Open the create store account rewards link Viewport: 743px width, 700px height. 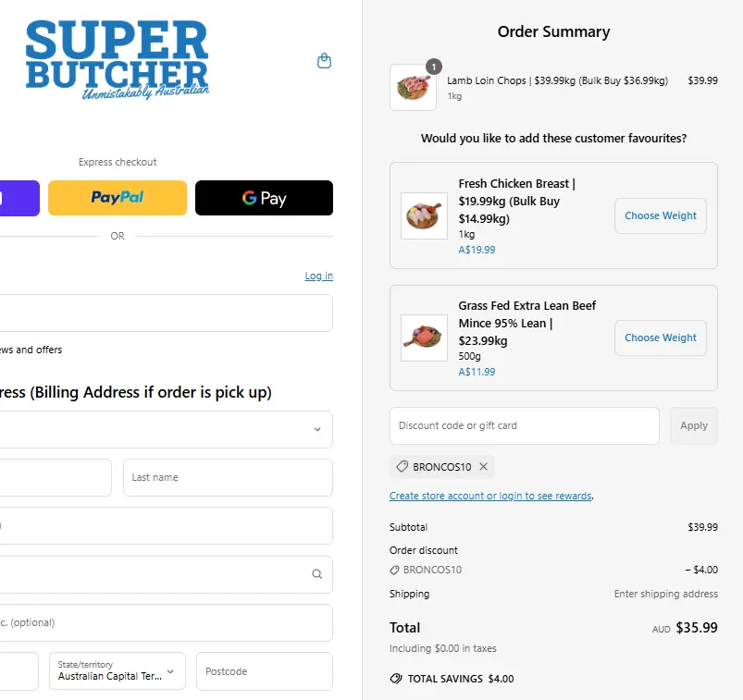click(x=490, y=497)
